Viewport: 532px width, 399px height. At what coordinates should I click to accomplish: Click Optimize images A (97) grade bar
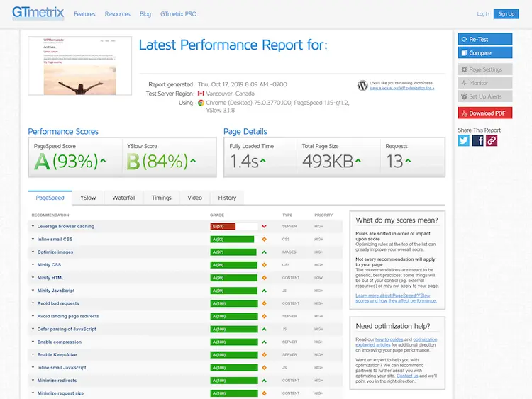(x=233, y=252)
